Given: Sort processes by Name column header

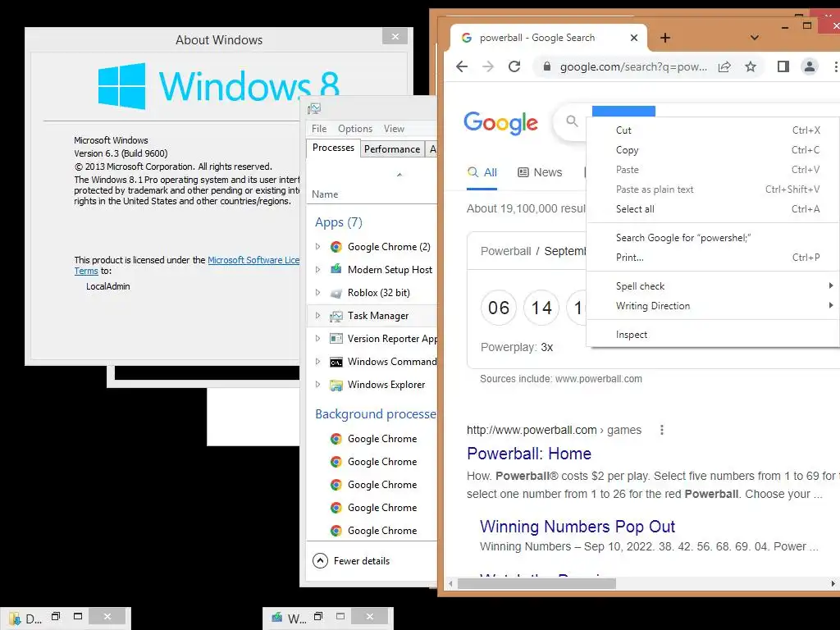Looking at the screenshot, I should click(x=325, y=194).
